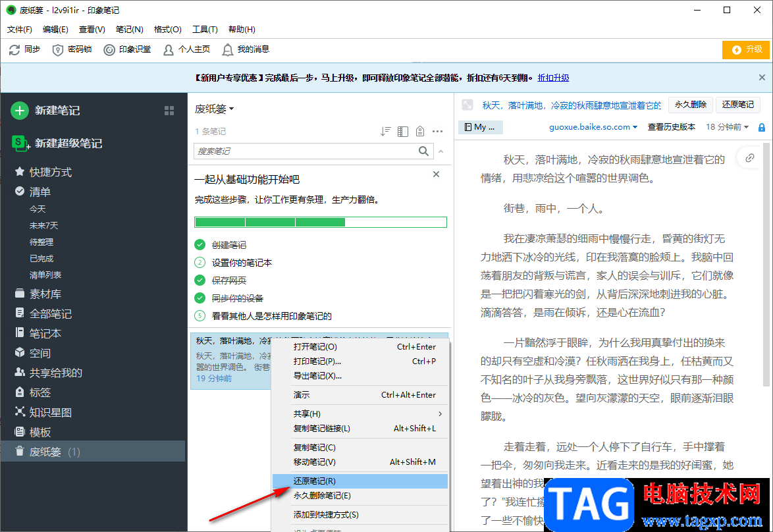Collapse the search bar chevron
The width and height of the screenshot is (773, 532).
441,151
